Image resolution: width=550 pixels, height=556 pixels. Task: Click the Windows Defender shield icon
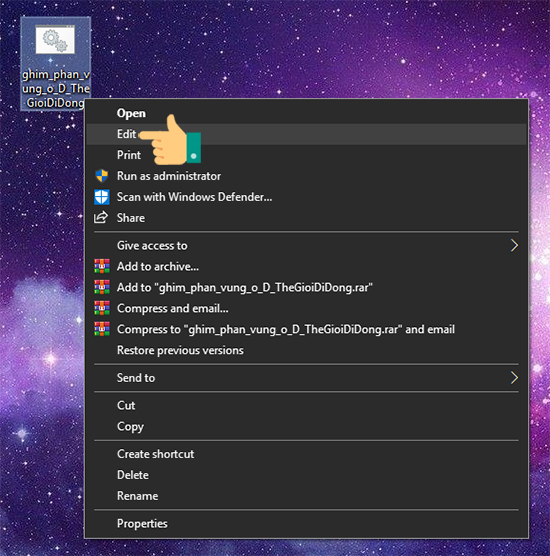point(102,197)
